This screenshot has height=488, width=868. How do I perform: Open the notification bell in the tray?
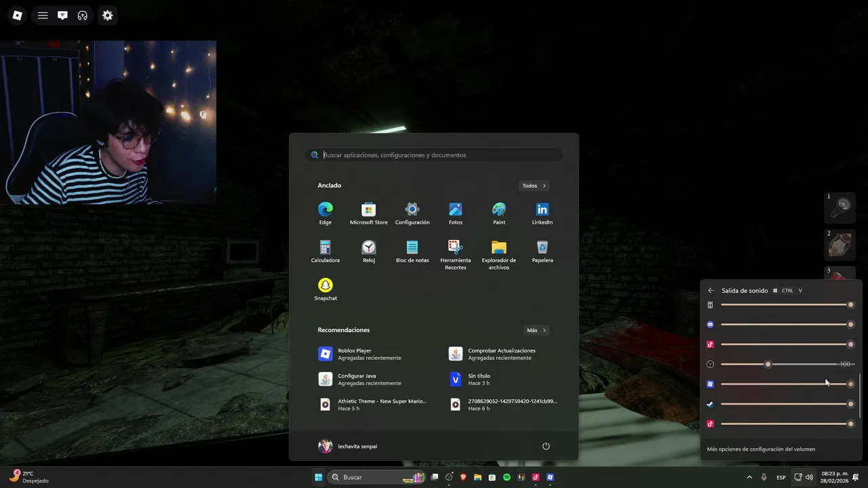(856, 477)
